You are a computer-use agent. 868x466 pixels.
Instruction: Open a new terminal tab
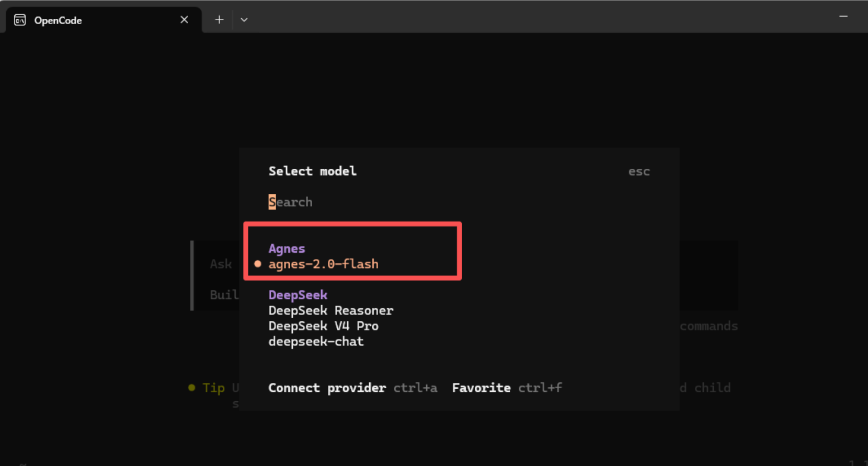(x=219, y=20)
